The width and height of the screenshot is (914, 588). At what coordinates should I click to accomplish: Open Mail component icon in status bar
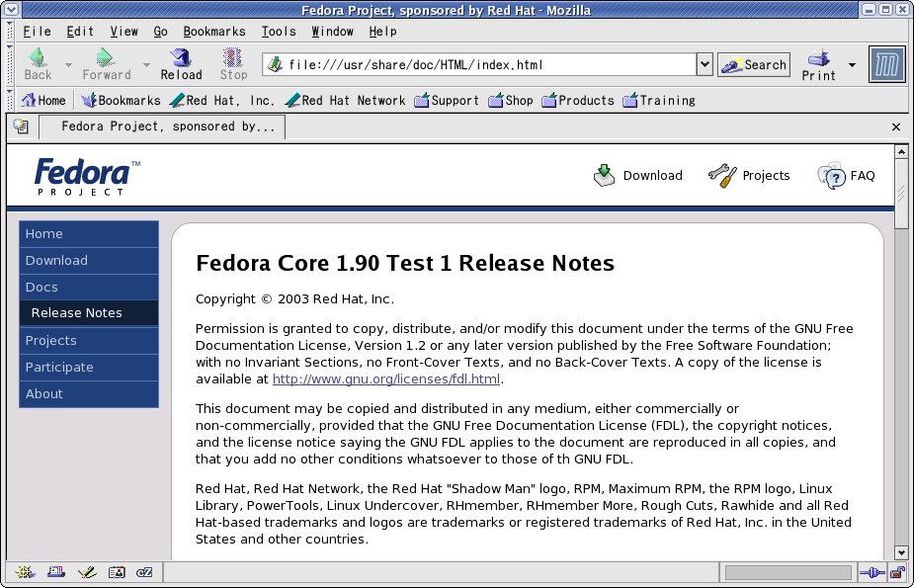coord(56,572)
